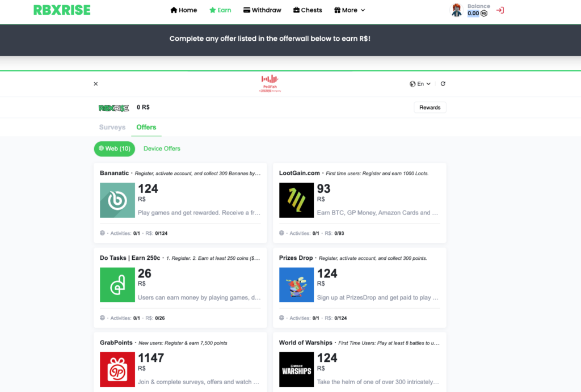This screenshot has height=392, width=581.
Task: Open the Chests page
Action: [308, 10]
